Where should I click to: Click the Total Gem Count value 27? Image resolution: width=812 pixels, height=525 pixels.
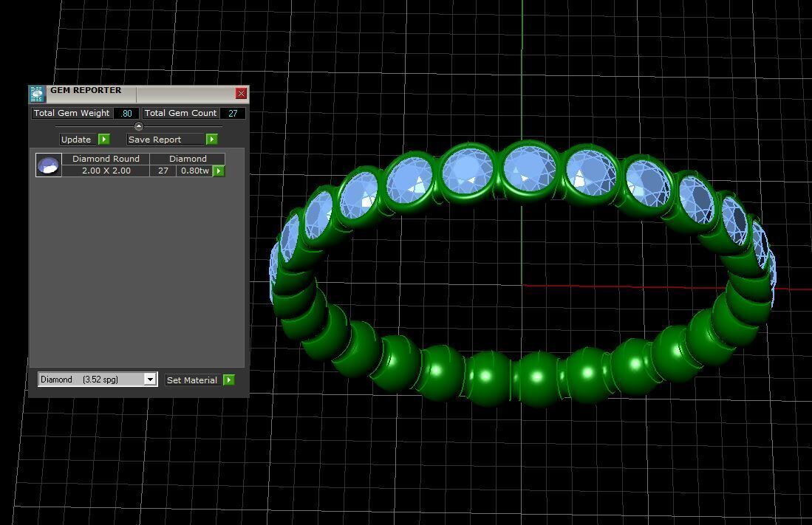coord(233,114)
